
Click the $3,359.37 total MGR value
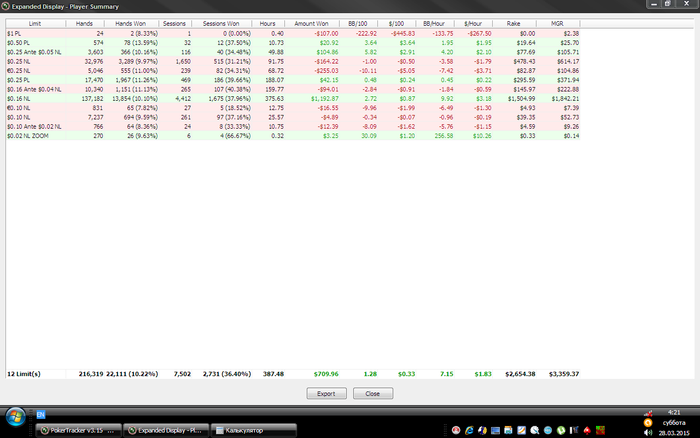pos(564,374)
